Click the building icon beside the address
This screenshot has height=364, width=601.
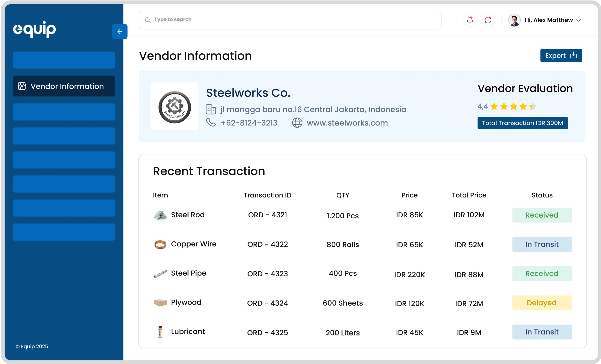click(211, 110)
